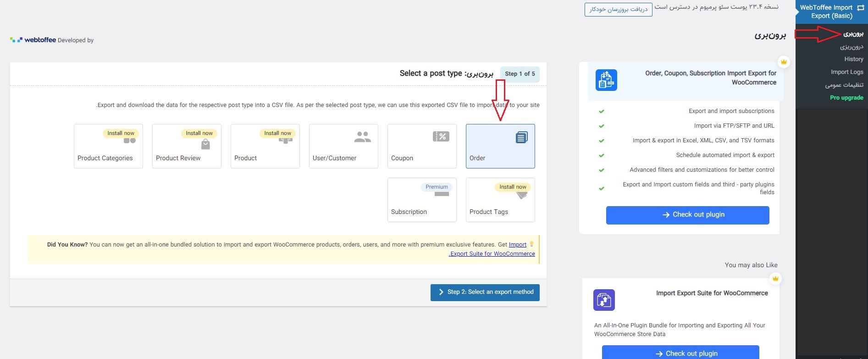Click the webtoffee logo
Screen dimensions: 868x359
(x=33, y=40)
